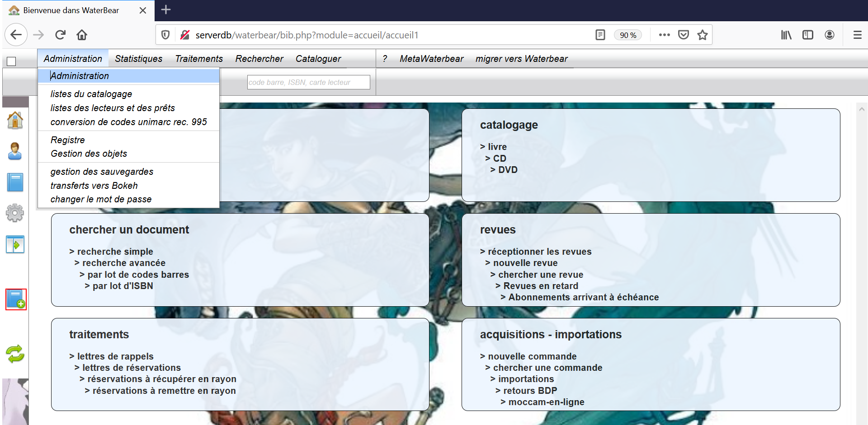The width and height of the screenshot is (868, 425).
Task: Click the blue book sidebar icon
Action: pos(15,182)
